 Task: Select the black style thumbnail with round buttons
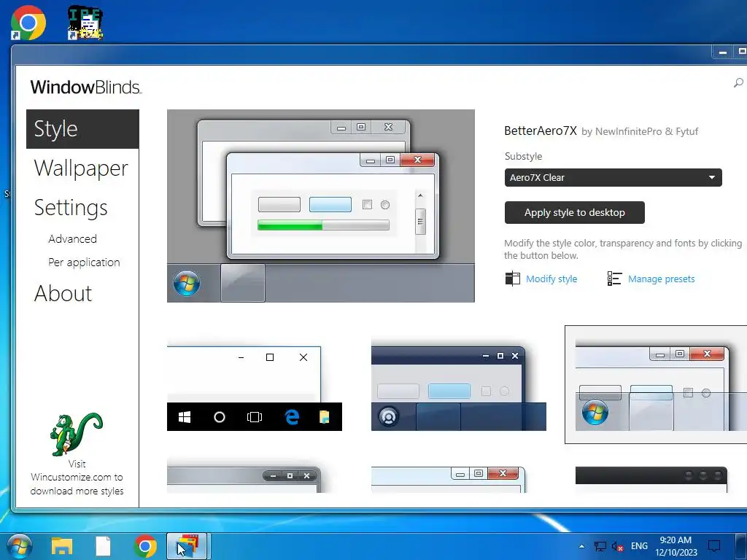coord(651,480)
